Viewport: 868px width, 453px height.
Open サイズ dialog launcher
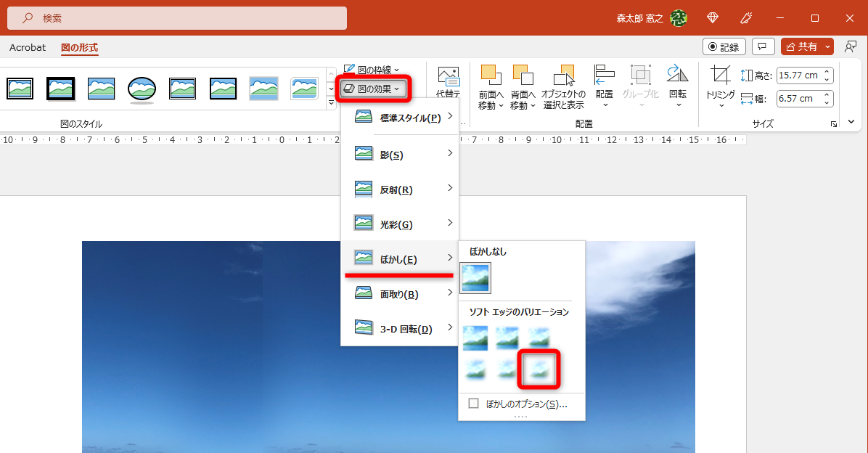point(834,125)
